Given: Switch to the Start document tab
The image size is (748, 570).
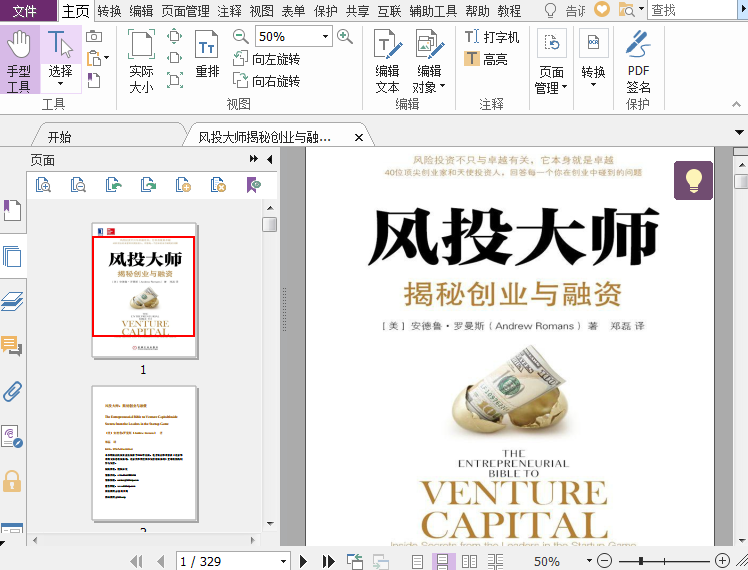Looking at the screenshot, I should pyautogui.click(x=60, y=137).
